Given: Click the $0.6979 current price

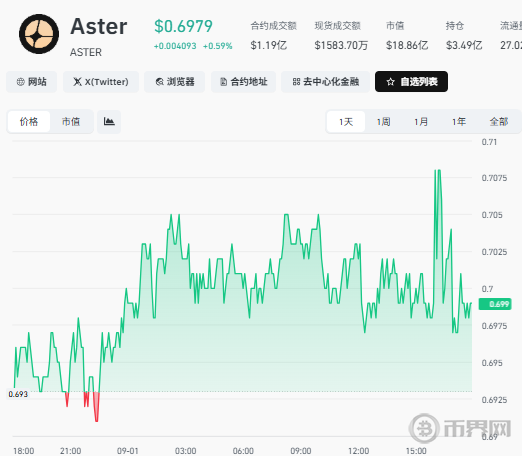Looking at the screenshot, I should [183, 26].
